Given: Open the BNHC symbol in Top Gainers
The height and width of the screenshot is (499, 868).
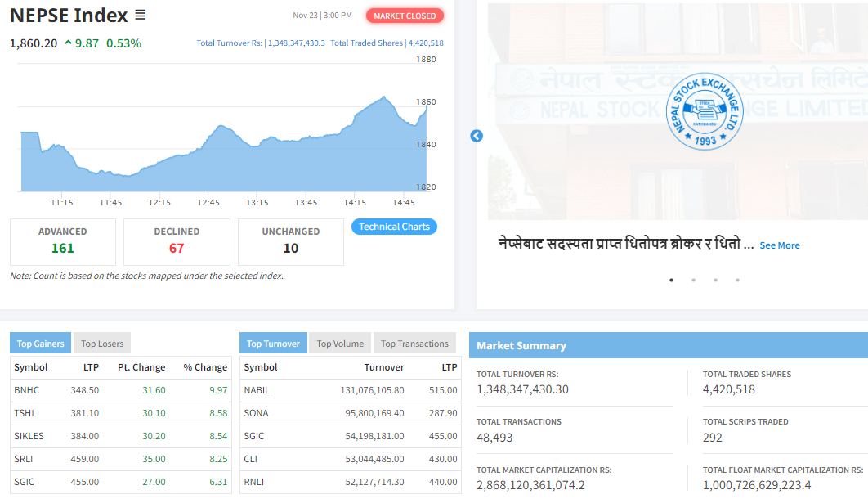Looking at the screenshot, I should coord(27,390).
